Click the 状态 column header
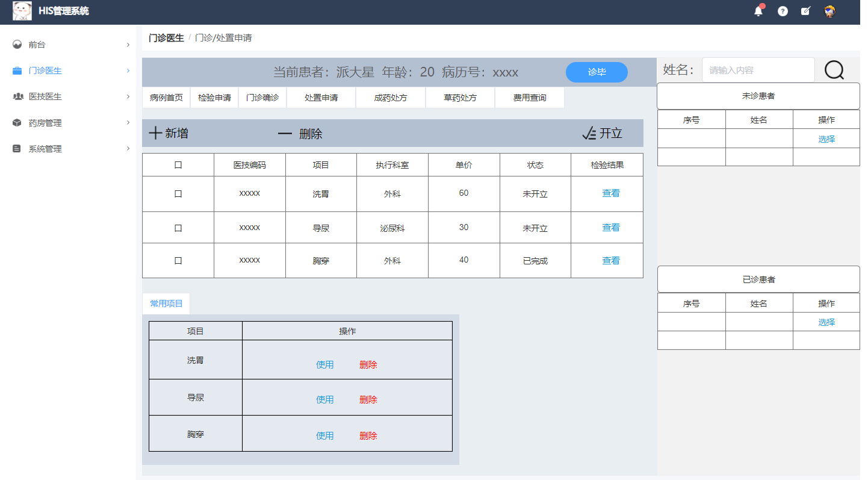The height and width of the screenshot is (480, 868). pos(535,165)
